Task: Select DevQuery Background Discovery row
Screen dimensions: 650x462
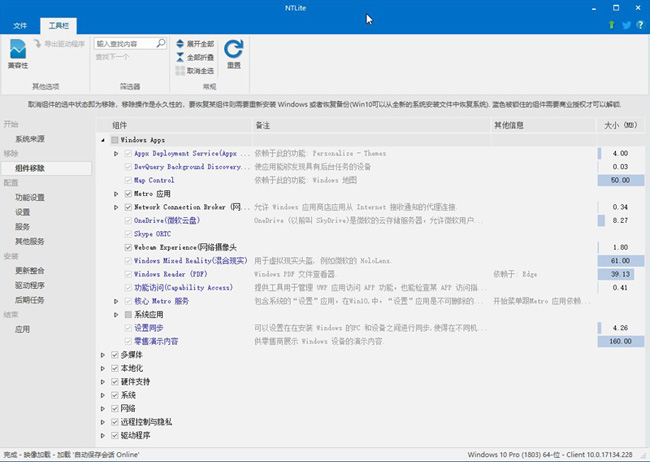Action: click(x=371, y=167)
